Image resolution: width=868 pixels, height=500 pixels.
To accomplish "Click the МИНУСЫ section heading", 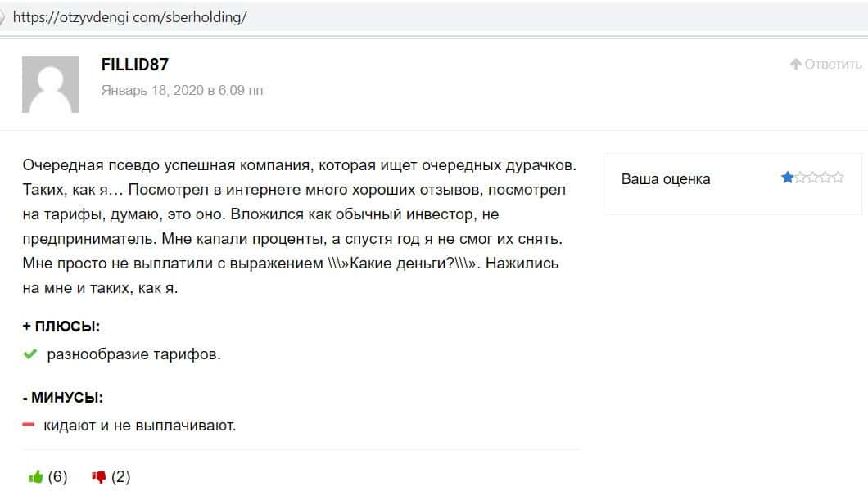I will coord(62,398).
